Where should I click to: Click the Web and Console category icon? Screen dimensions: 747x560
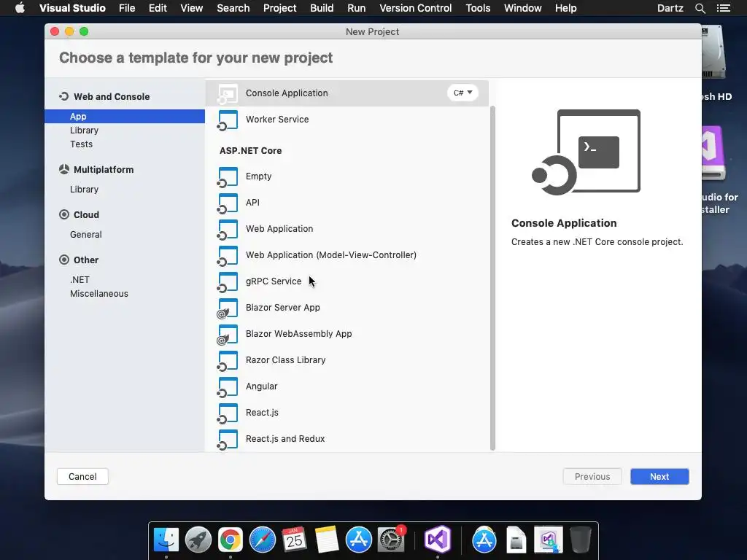click(x=64, y=96)
